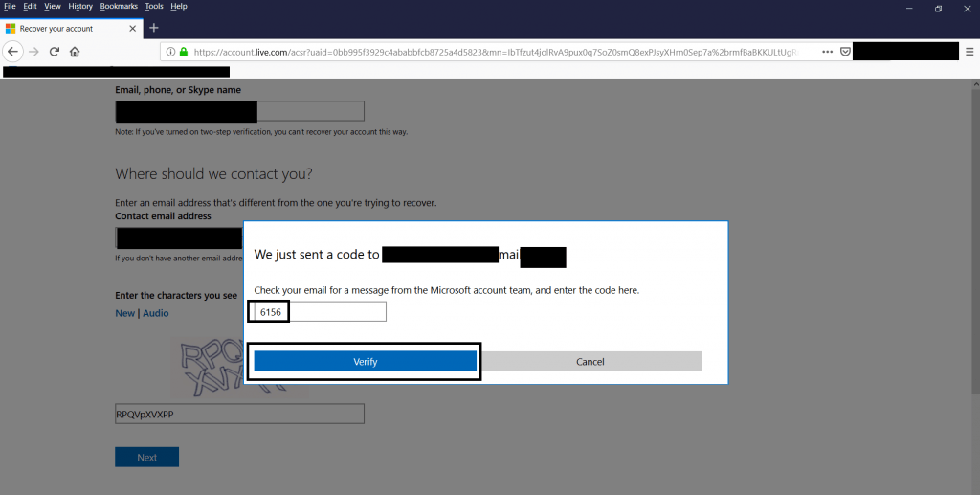Open the site information icon in address bar
Screen dimensions: 980x495
point(170,52)
